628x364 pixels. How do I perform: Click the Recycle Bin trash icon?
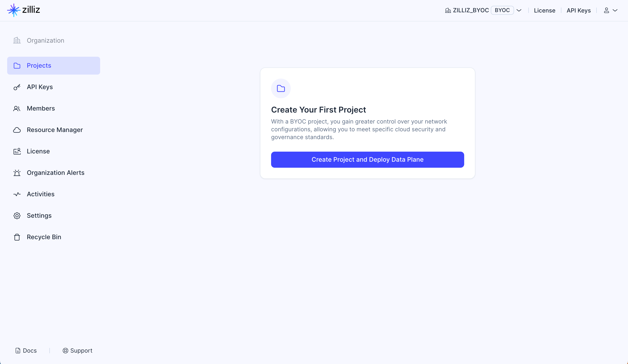(x=17, y=237)
